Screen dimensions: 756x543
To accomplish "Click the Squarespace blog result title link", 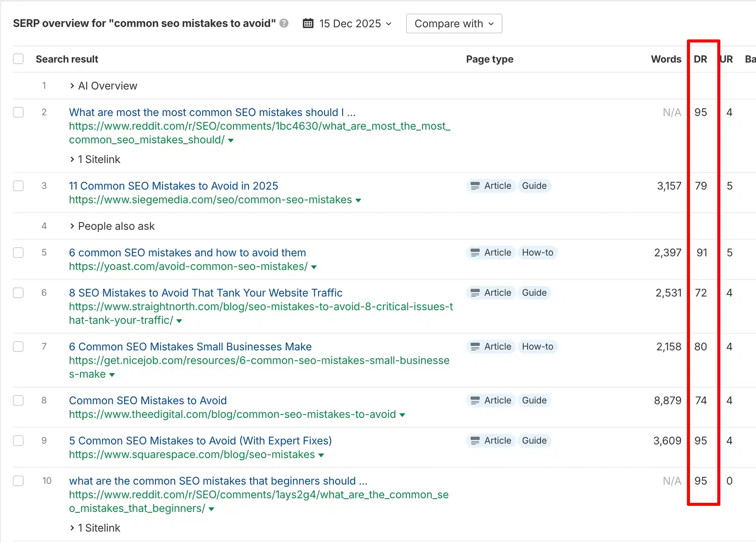I will click(x=200, y=441).
